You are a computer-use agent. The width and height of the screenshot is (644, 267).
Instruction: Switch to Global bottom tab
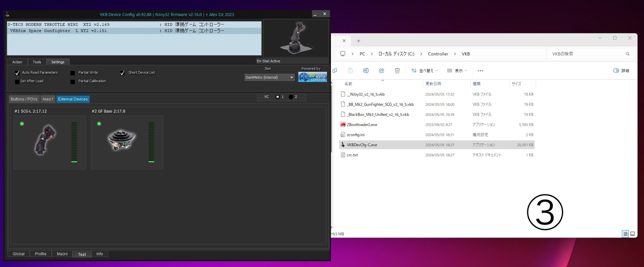click(19, 254)
